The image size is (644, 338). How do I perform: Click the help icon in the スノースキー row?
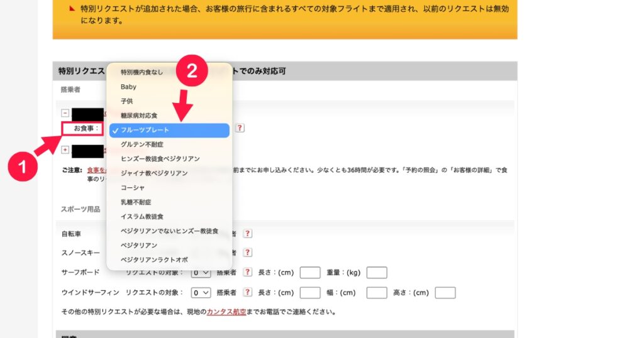tap(248, 253)
